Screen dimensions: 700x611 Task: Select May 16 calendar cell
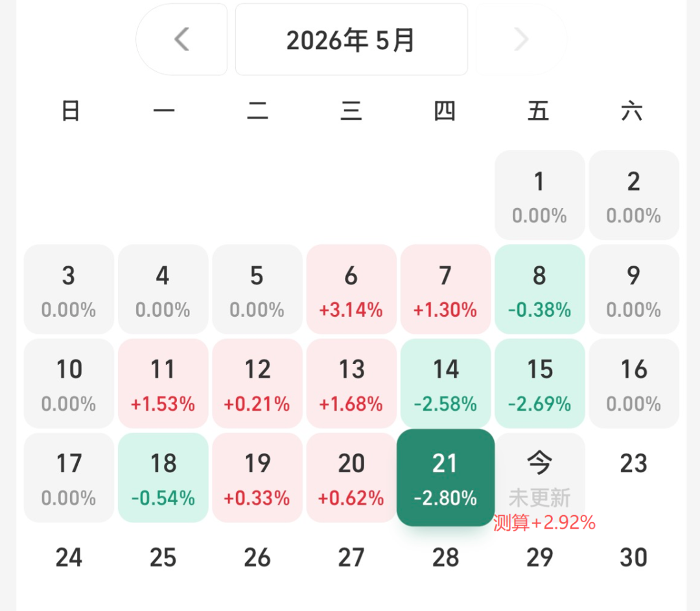coord(634,384)
